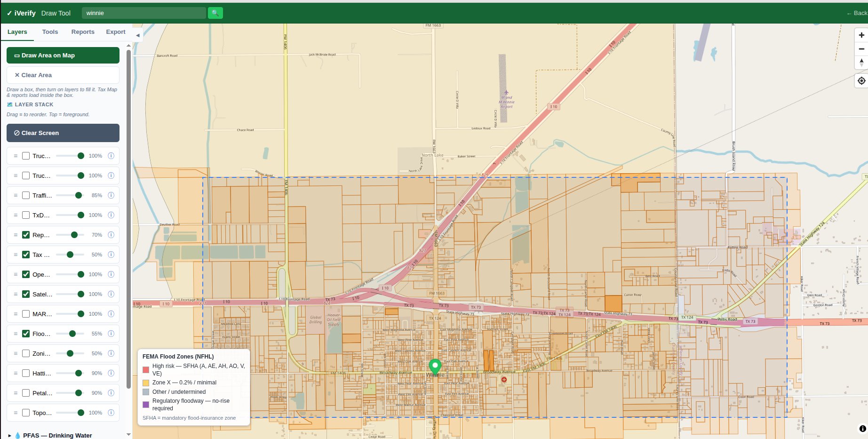Uncheck the Tax layer checkbox

26,255
